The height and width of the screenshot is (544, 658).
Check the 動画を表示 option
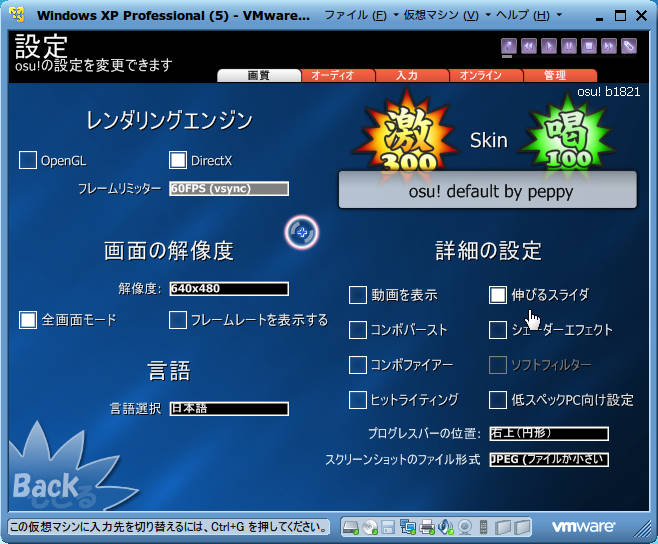[x=358, y=295]
